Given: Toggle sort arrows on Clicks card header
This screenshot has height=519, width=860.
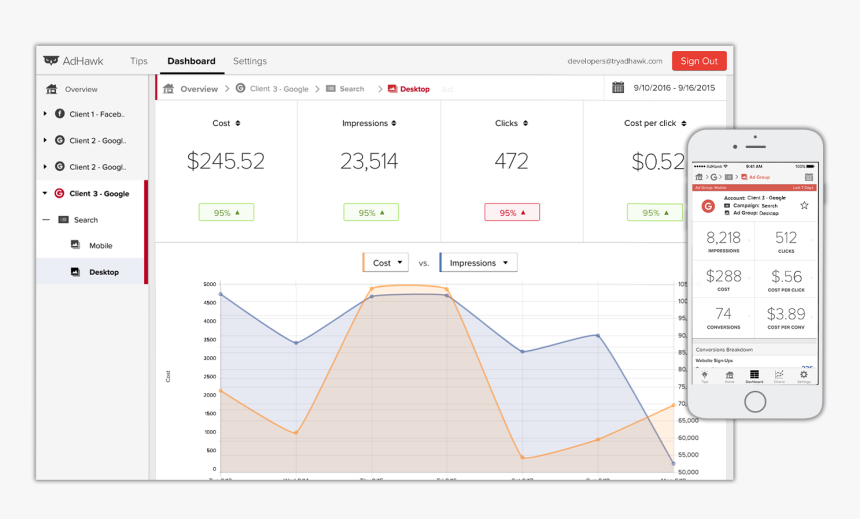Looking at the screenshot, I should click(525, 123).
